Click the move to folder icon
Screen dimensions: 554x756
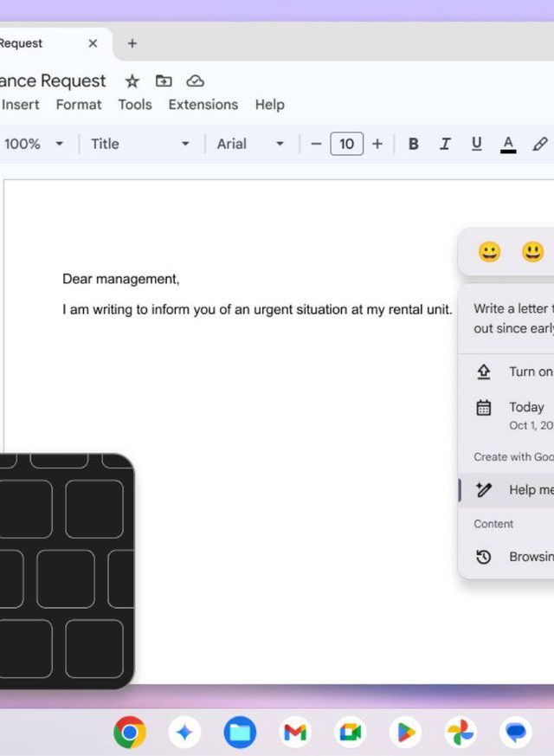click(x=164, y=81)
